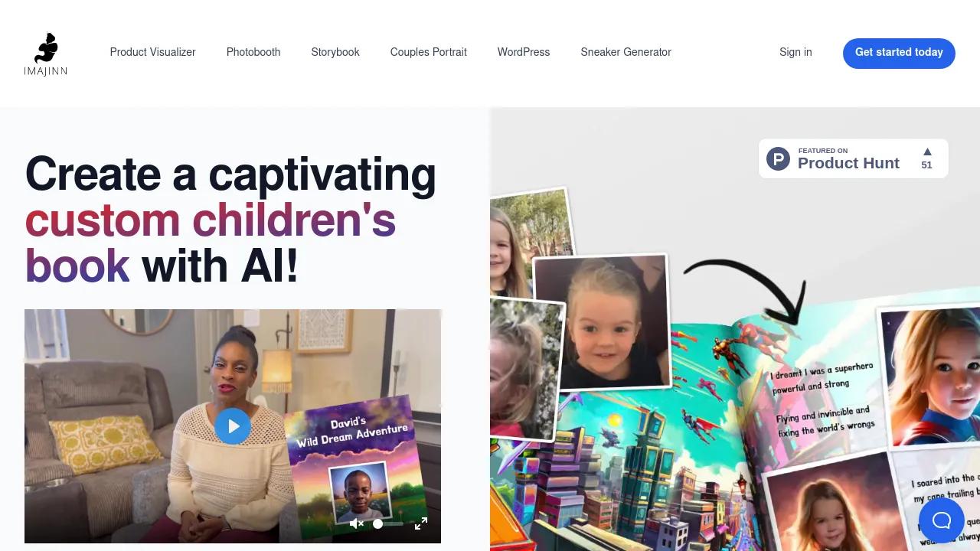980x551 pixels.
Task: Play the storybook demo video
Action: [233, 426]
